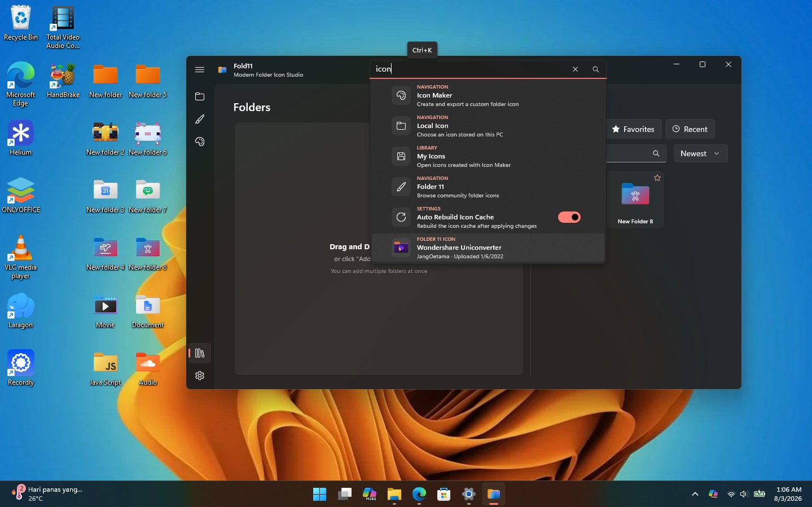Open HandBrake from the desktop

pos(63,81)
